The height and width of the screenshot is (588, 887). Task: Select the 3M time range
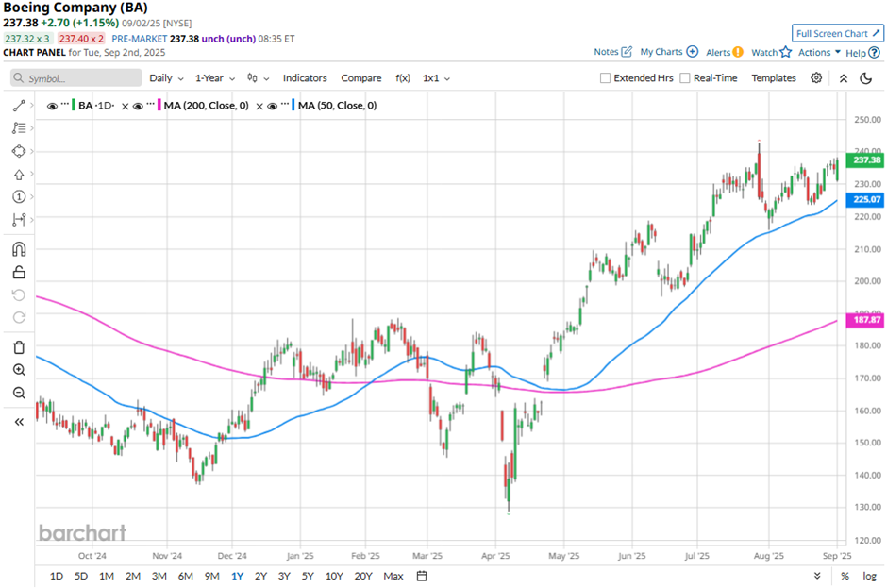159,576
